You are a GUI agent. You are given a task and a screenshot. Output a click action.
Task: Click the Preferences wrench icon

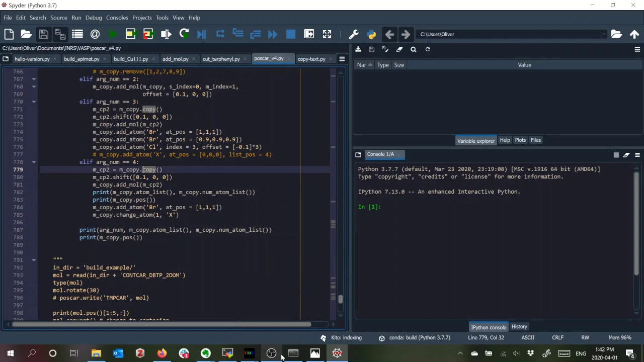tap(353, 34)
